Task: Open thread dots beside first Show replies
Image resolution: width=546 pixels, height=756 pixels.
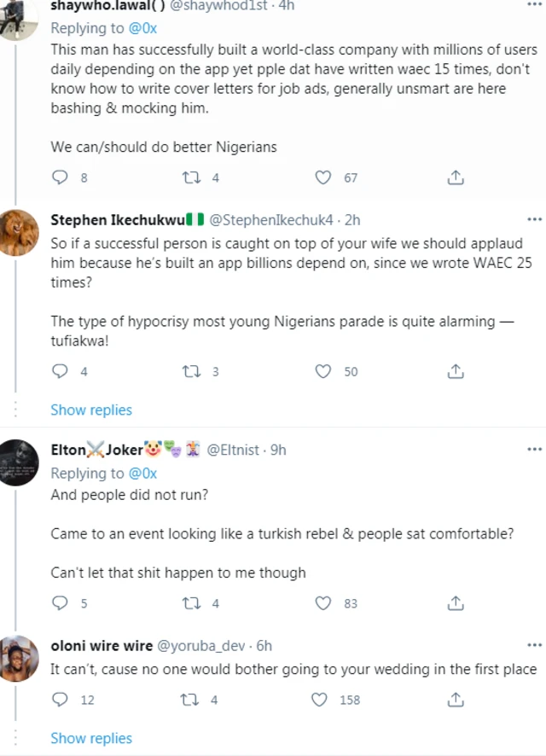Action: click(x=14, y=410)
